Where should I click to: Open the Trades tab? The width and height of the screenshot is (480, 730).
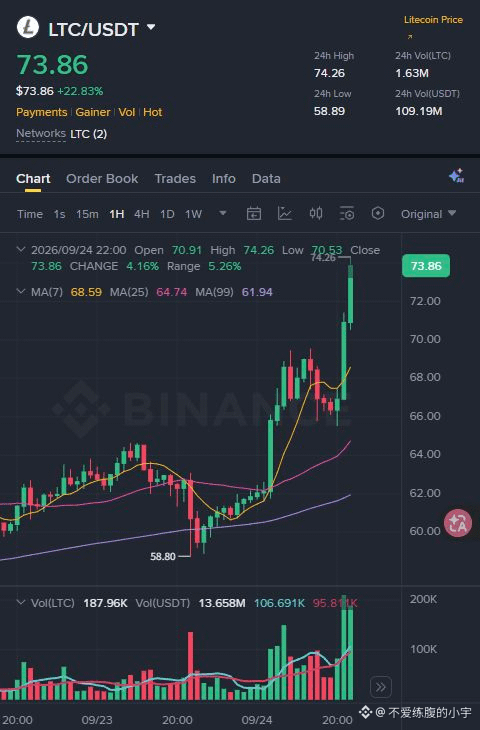pyautogui.click(x=175, y=179)
